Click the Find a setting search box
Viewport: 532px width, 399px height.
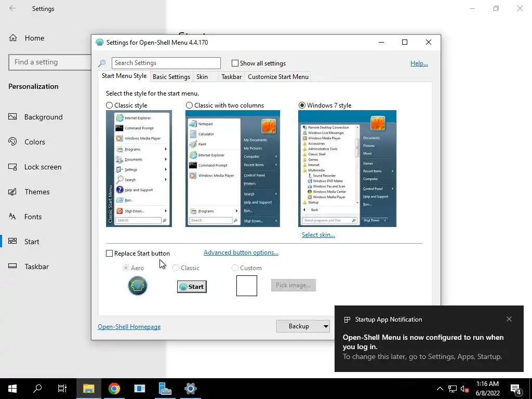(x=50, y=62)
